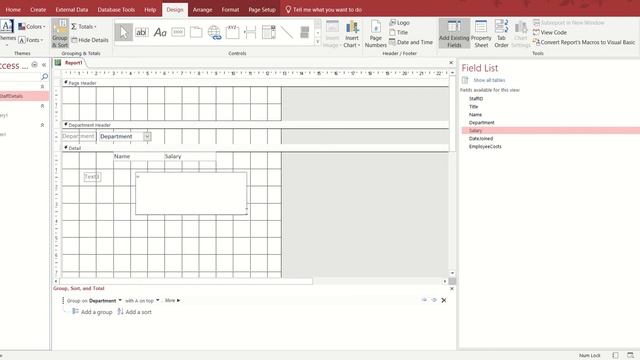Screen dimensions: 640x360
Task: Open the Department combo box arrow in report
Action: point(147,136)
